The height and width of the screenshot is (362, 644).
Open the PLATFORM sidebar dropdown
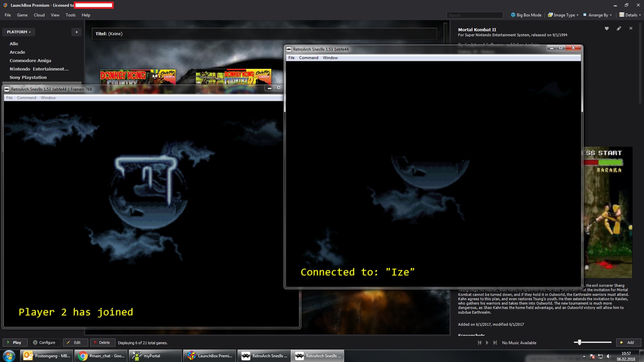pos(19,32)
